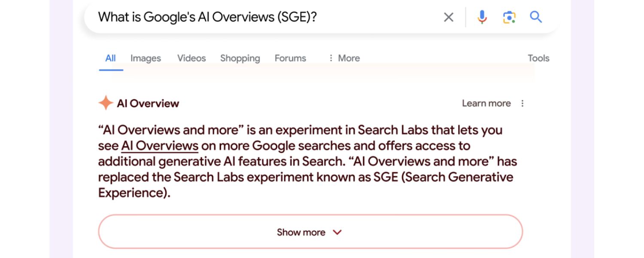The image size is (644, 258).
Task: Open Google Lens image search
Action: (x=509, y=17)
